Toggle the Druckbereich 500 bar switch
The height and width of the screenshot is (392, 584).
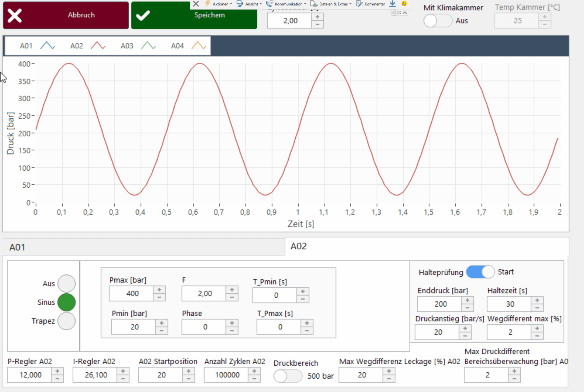tap(288, 376)
